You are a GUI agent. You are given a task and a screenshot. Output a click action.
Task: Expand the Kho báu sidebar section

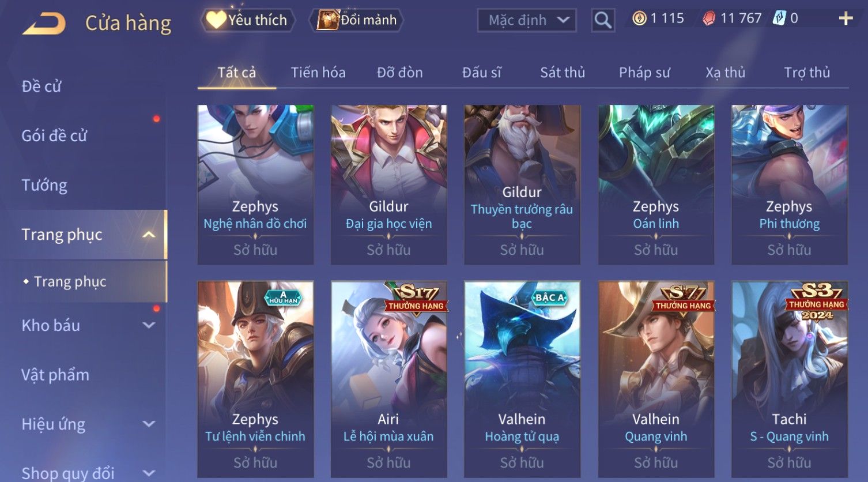pos(149,325)
